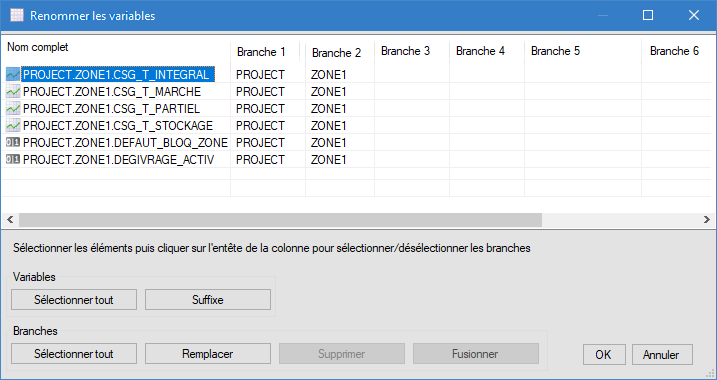Select all variables using Variables Sélectionner tout
The width and height of the screenshot is (717, 380).
click(74, 300)
